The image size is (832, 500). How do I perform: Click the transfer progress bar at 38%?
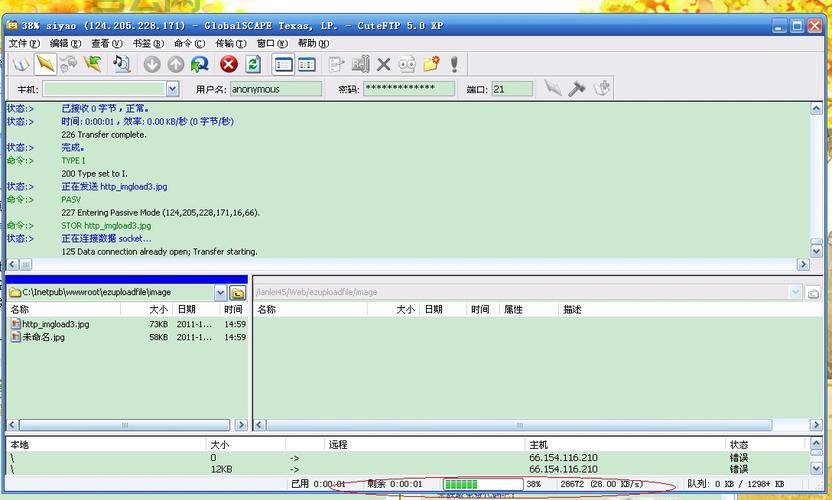pos(482,484)
